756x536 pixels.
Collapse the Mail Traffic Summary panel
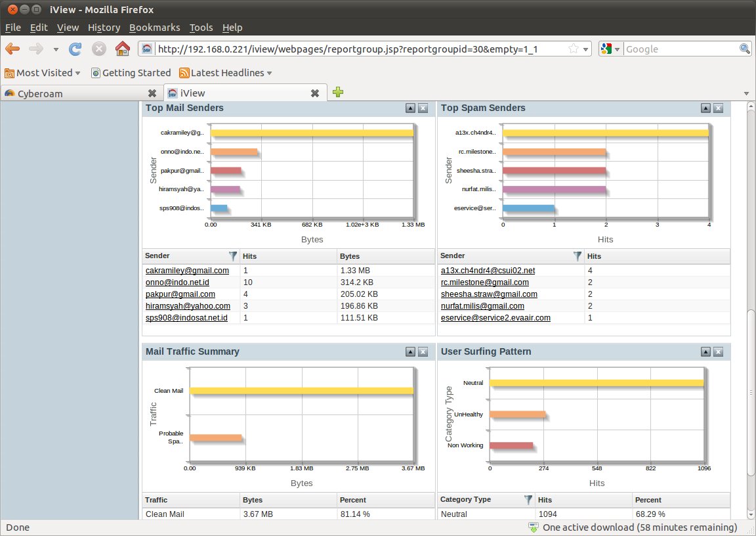coord(410,352)
